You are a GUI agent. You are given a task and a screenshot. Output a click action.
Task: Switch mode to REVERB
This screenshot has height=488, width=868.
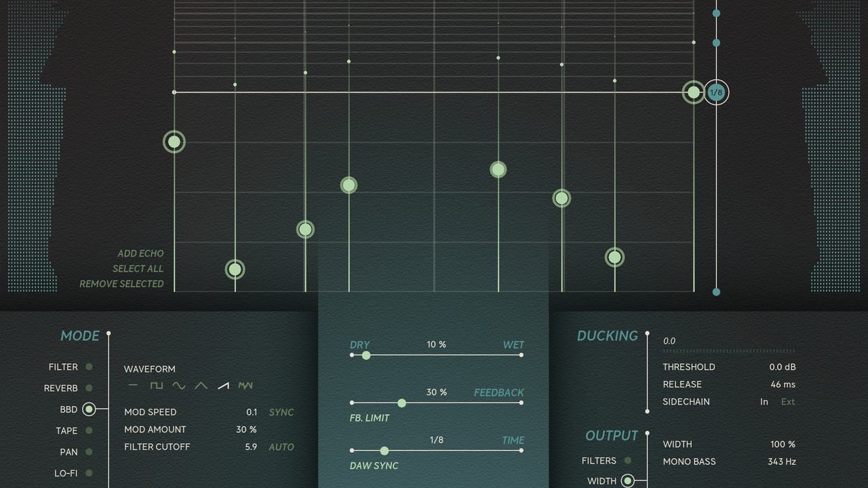(89, 388)
